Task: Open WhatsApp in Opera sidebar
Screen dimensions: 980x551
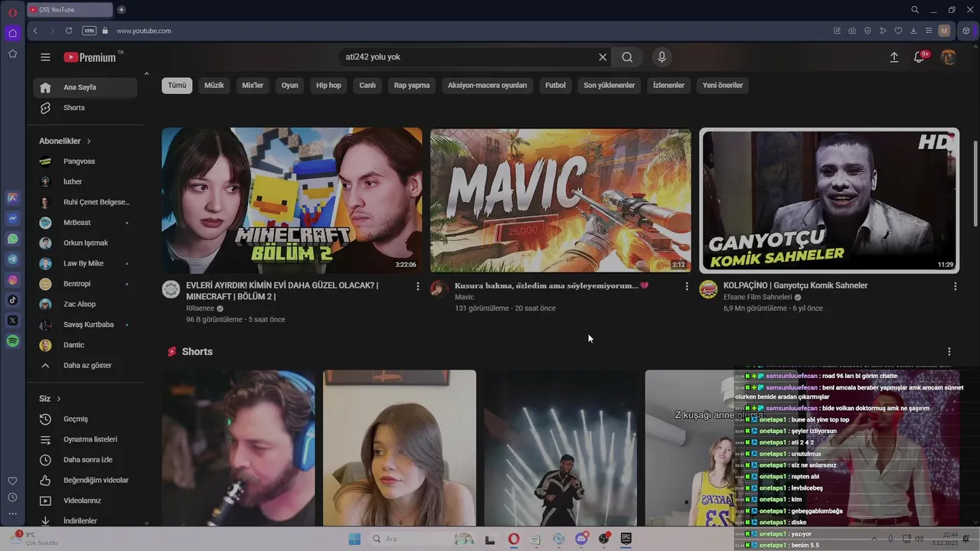Action: pyautogui.click(x=13, y=239)
